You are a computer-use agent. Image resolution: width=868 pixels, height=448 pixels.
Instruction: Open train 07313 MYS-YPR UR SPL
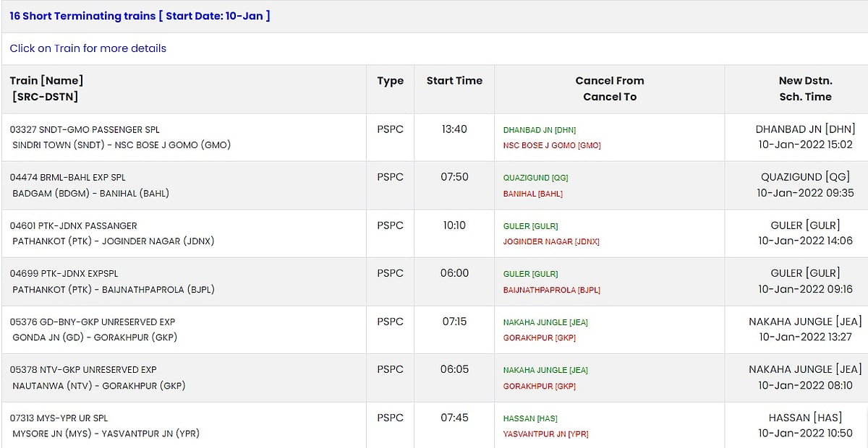[59, 418]
